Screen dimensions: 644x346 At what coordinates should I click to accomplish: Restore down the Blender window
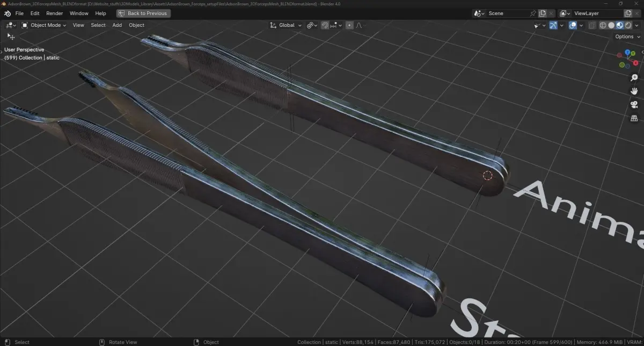coord(621,3)
